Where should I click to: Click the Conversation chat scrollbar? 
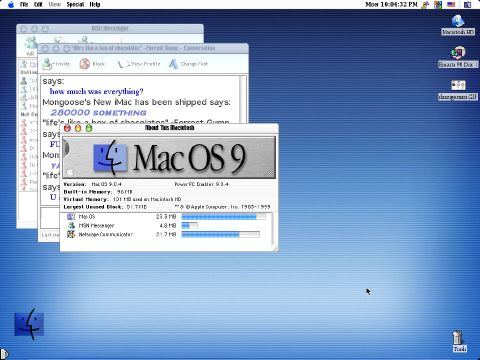pyautogui.click(x=243, y=99)
